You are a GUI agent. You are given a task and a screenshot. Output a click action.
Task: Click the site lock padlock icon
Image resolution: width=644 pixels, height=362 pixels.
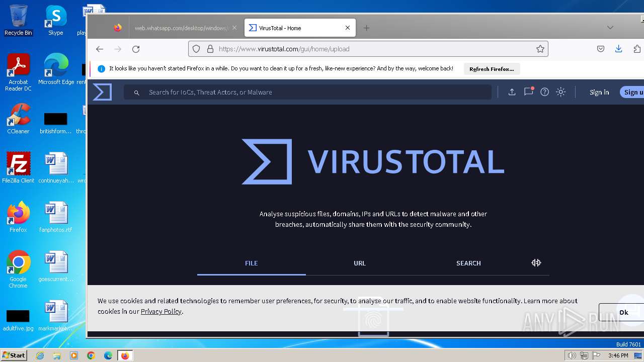click(x=210, y=49)
